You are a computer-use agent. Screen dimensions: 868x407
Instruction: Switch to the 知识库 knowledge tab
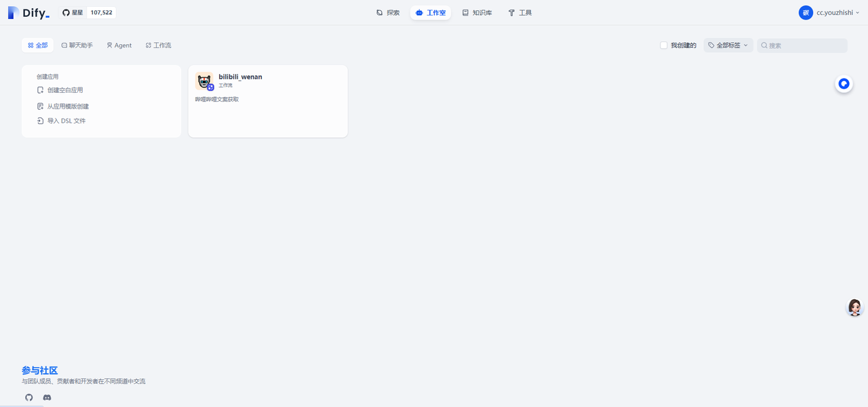coord(477,12)
